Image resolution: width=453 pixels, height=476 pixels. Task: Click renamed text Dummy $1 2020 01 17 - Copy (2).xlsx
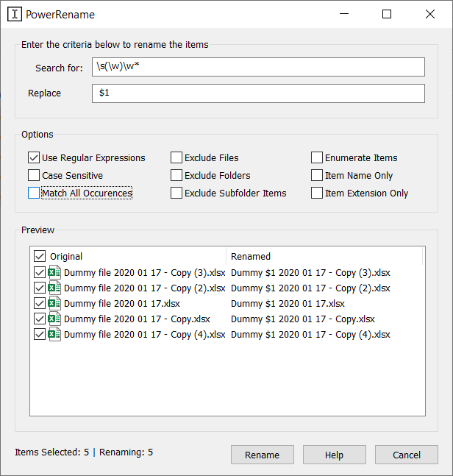(310, 288)
